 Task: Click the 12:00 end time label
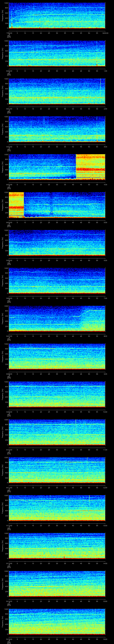pyautogui.click(x=105, y=488)
